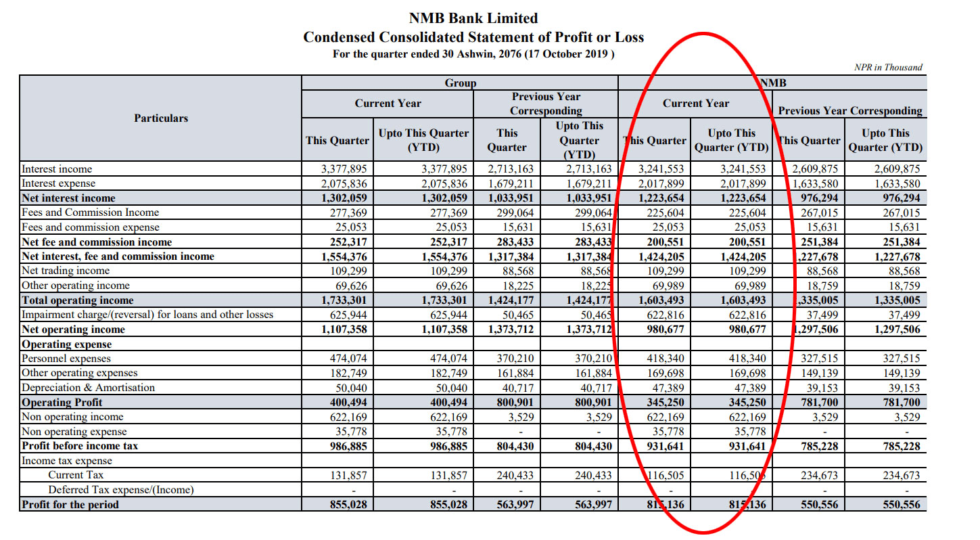980x540 pixels.
Task: Select 'Net fee and commission income' row label
Action: [97, 242]
